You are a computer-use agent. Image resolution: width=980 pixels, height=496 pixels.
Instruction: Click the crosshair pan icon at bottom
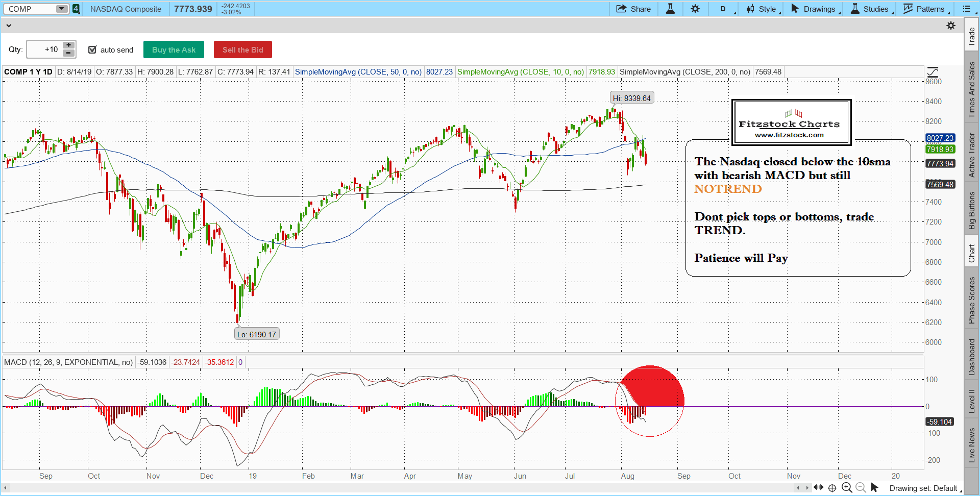(x=832, y=488)
